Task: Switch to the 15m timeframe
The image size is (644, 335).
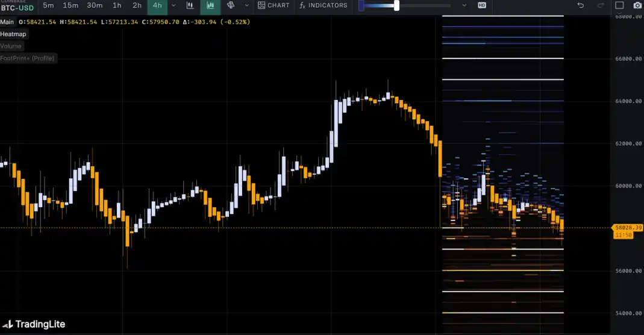Action: click(70, 5)
